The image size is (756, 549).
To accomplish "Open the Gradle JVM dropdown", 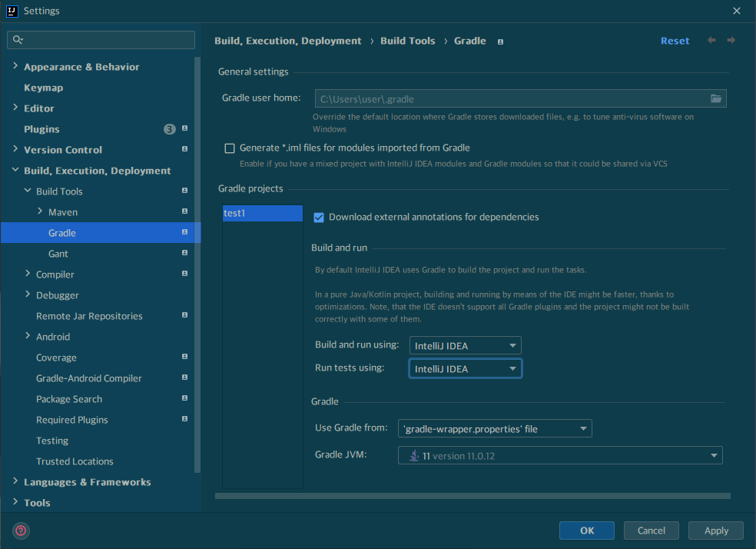I will 560,455.
